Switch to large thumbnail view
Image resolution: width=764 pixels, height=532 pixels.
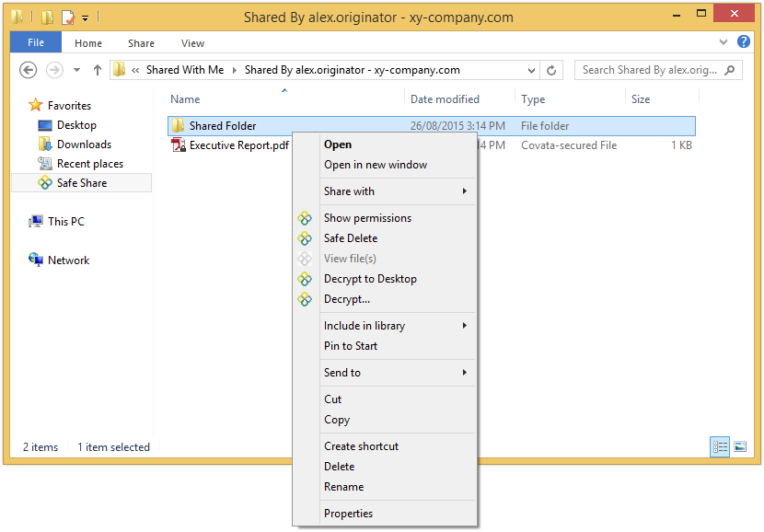[x=740, y=446]
